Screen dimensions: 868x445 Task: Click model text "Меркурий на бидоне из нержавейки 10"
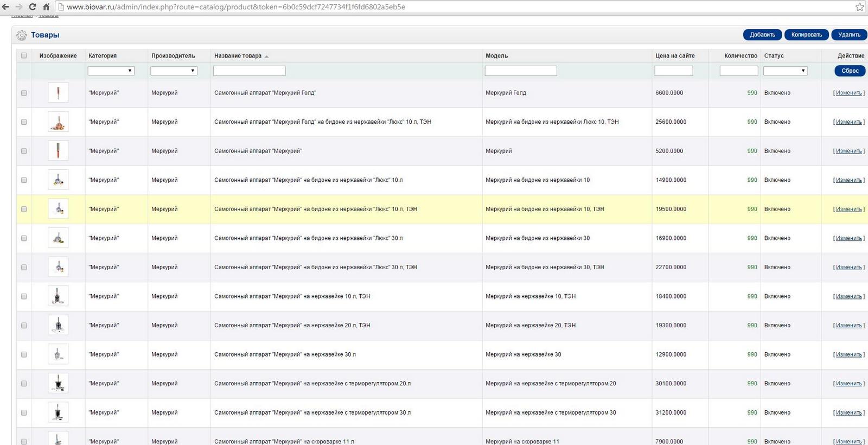point(538,180)
